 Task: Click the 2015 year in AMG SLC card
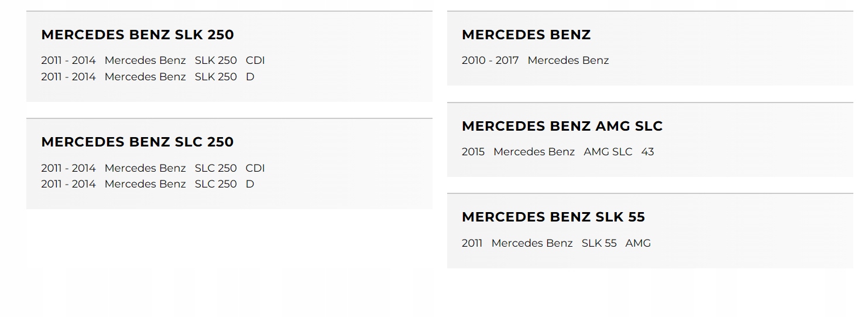[473, 152]
